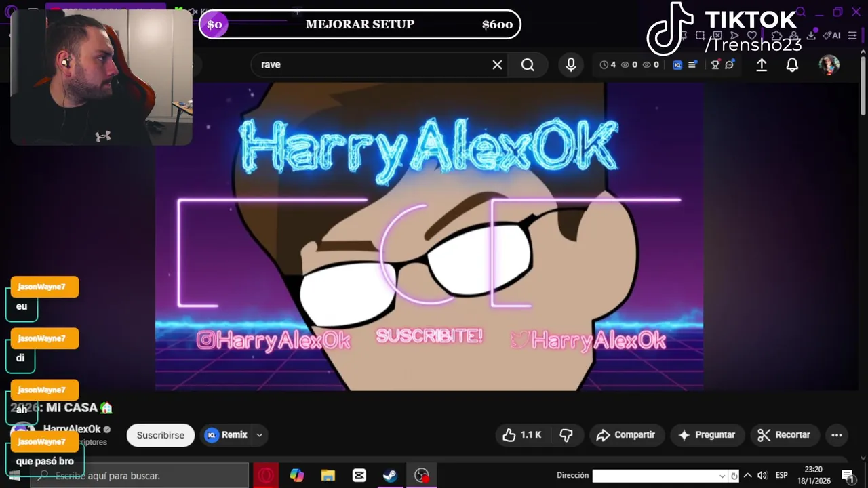Click the HarryAlexOK video player area
The image size is (868, 488).
429,237
